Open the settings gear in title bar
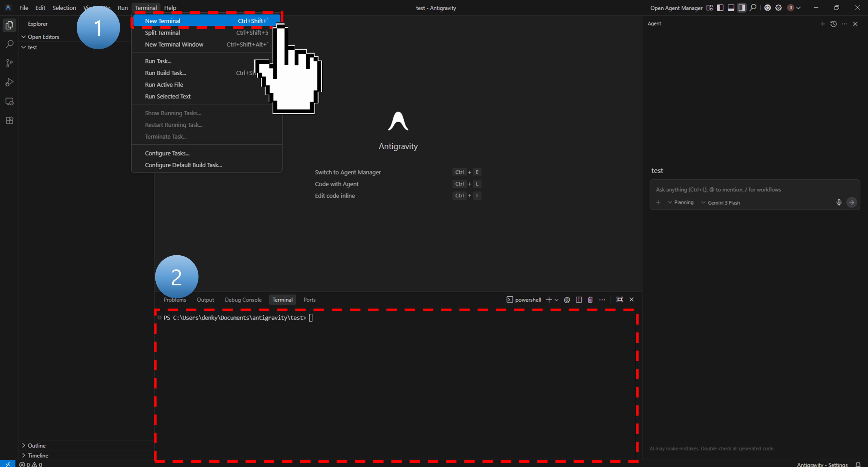Viewport: 868px width, 467px height. pyautogui.click(x=778, y=8)
